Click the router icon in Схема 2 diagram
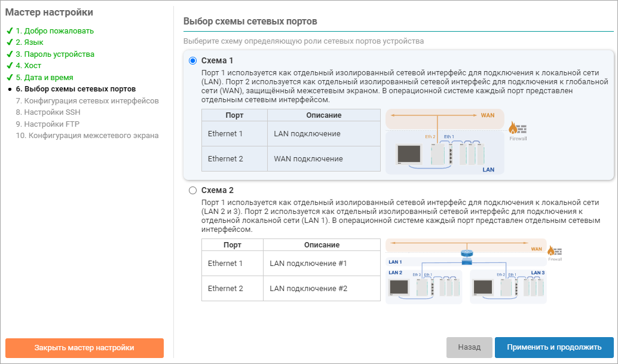Viewport: 618px width, 364px height. (x=467, y=256)
